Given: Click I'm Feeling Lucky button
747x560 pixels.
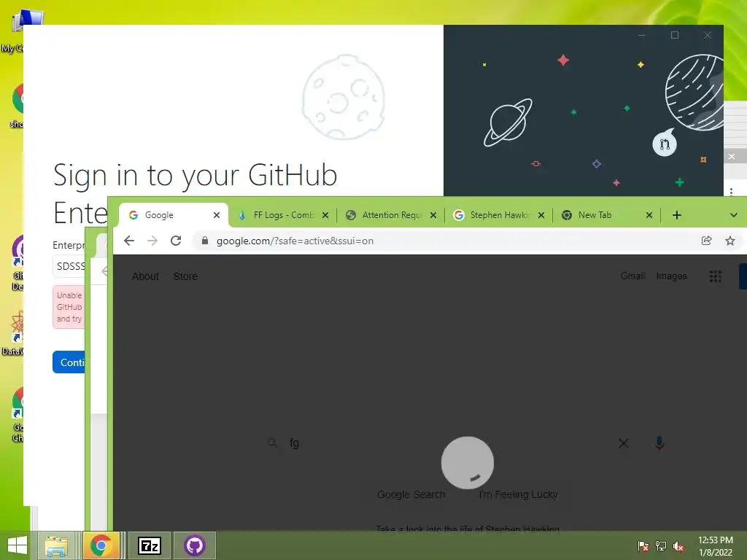Looking at the screenshot, I should pos(519,495).
